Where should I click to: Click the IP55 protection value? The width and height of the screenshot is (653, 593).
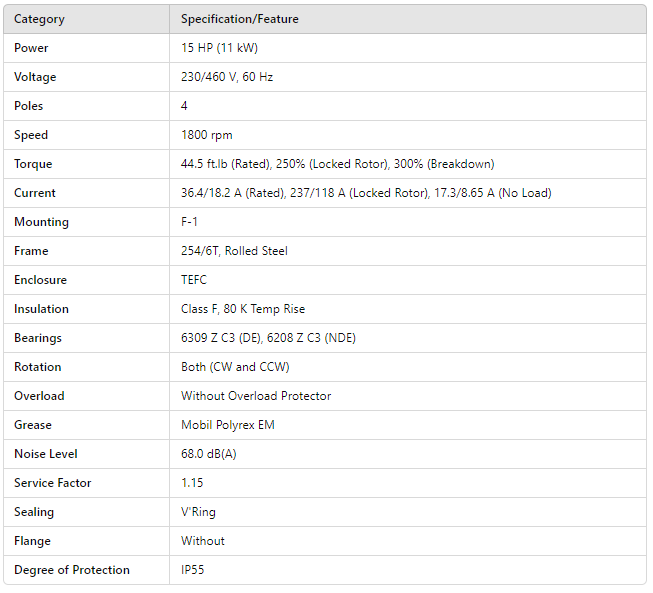(x=192, y=570)
